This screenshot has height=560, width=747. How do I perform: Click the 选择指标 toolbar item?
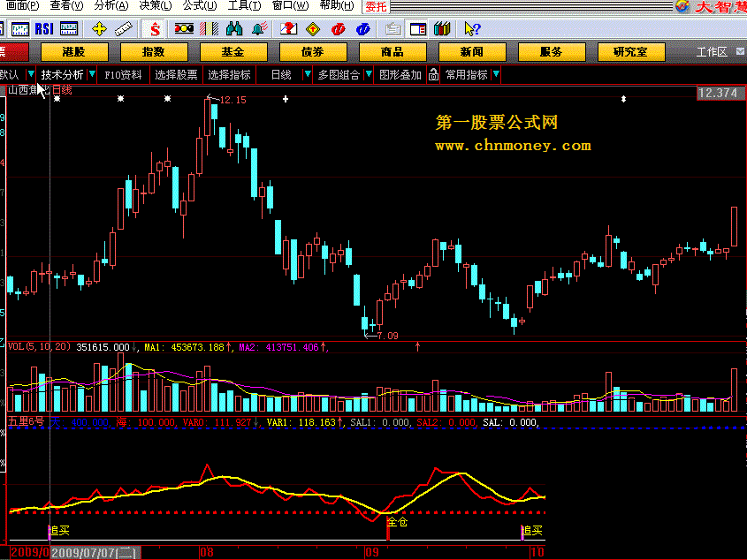click(x=229, y=75)
